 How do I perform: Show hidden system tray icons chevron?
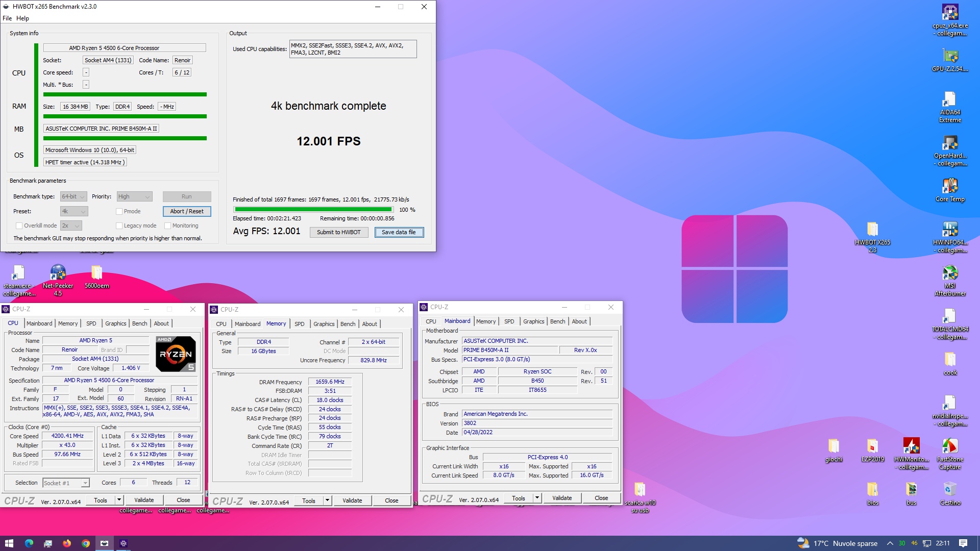pos(890,543)
